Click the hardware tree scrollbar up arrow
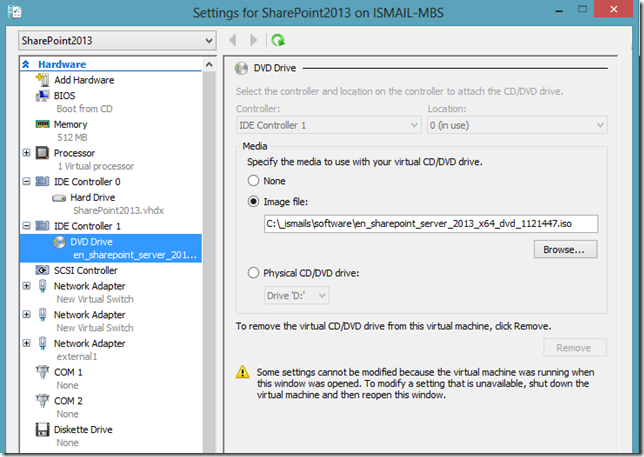The image size is (644, 457). coord(209,64)
